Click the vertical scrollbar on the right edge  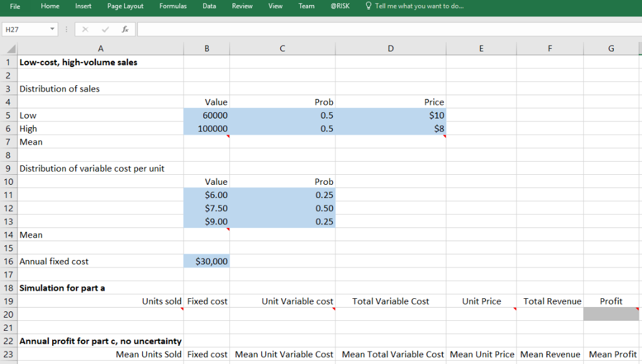tap(639, 188)
